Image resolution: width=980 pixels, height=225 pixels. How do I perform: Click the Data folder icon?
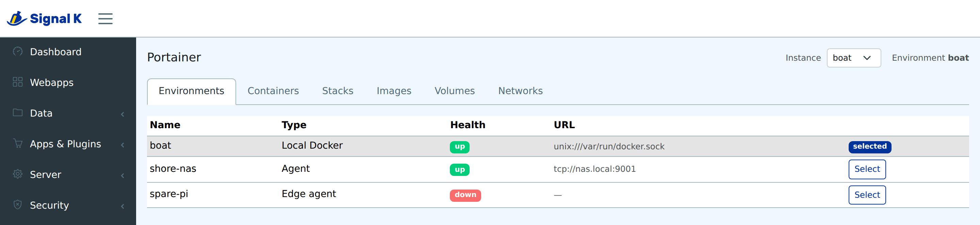(x=17, y=112)
